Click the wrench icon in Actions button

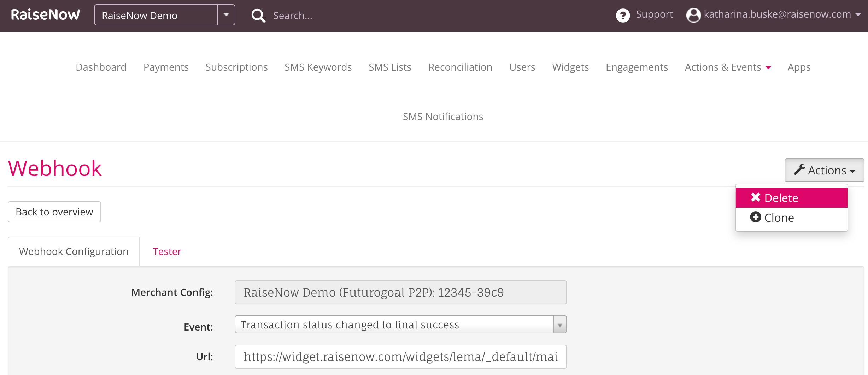(x=799, y=170)
